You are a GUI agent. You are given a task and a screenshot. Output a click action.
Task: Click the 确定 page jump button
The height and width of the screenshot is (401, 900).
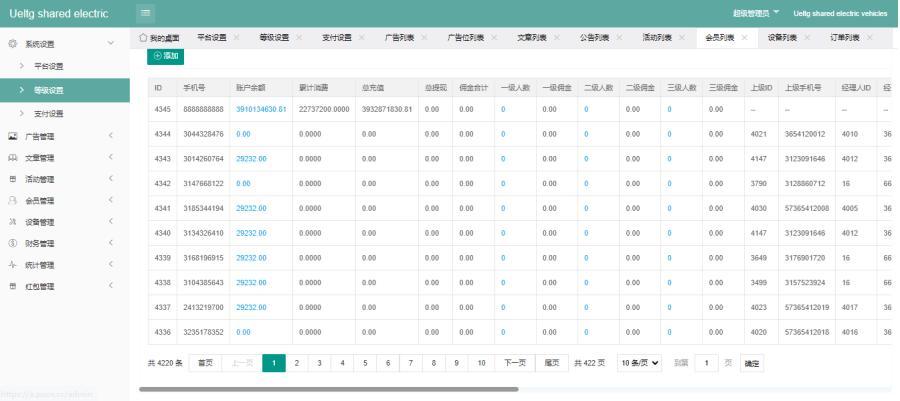(751, 363)
